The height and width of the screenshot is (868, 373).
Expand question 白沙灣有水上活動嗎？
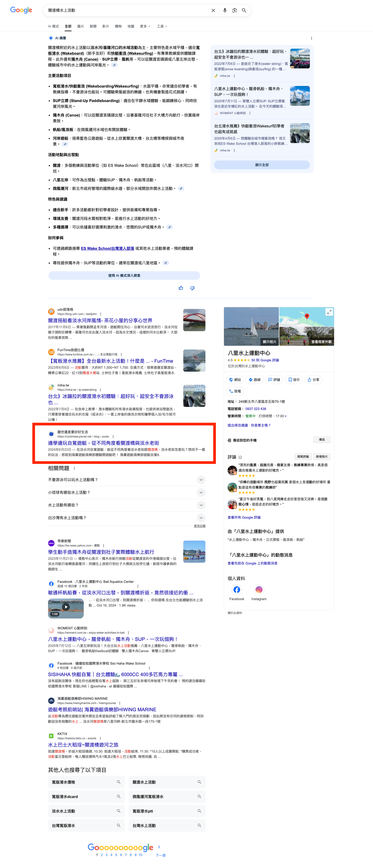pos(127,518)
